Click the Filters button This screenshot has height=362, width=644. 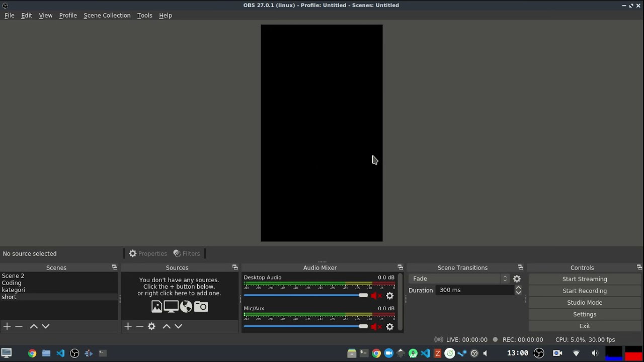point(187,254)
